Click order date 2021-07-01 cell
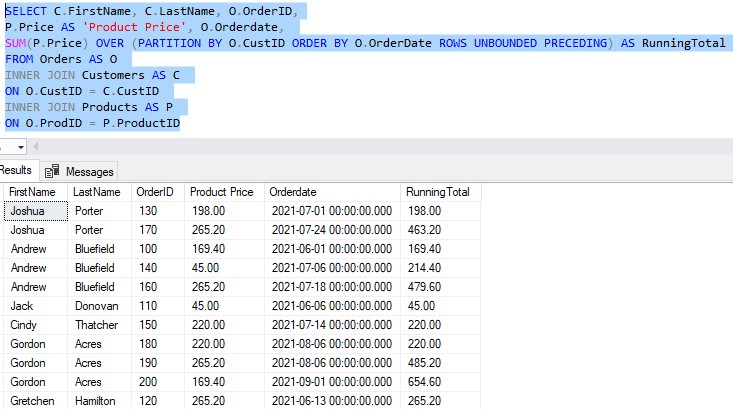733x409 pixels. pos(332,211)
